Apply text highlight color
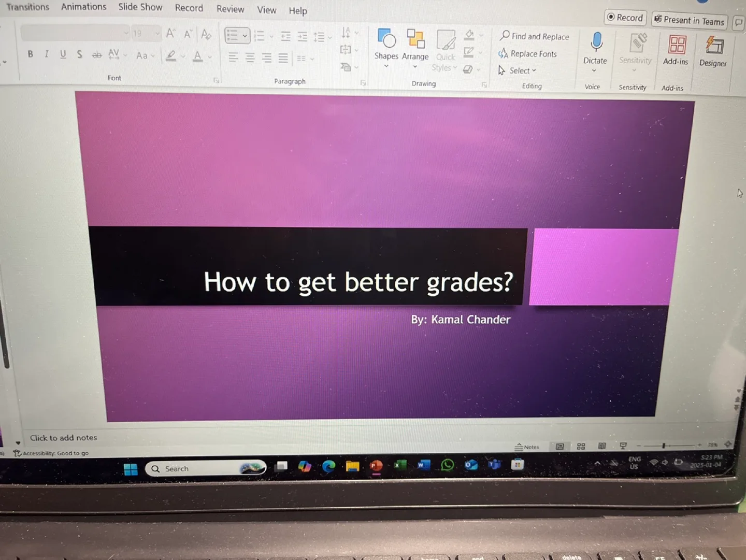The image size is (746, 560). pos(170,56)
